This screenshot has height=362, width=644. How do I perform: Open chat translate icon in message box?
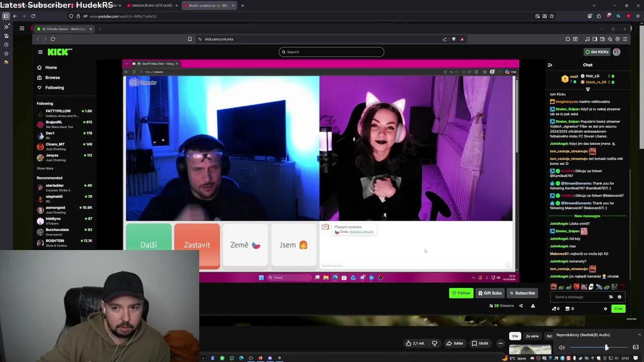[611, 297]
